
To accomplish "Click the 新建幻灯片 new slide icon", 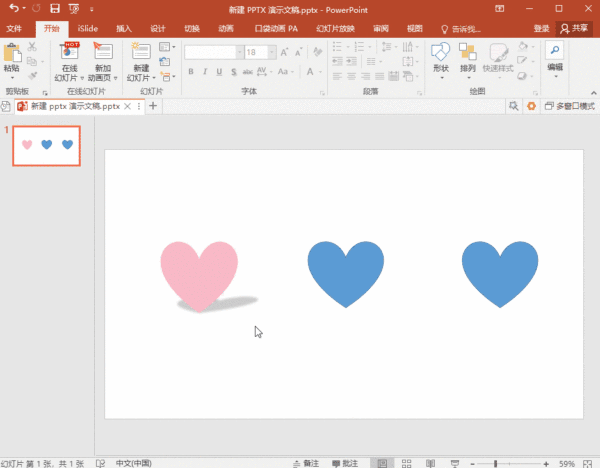I will [141, 52].
